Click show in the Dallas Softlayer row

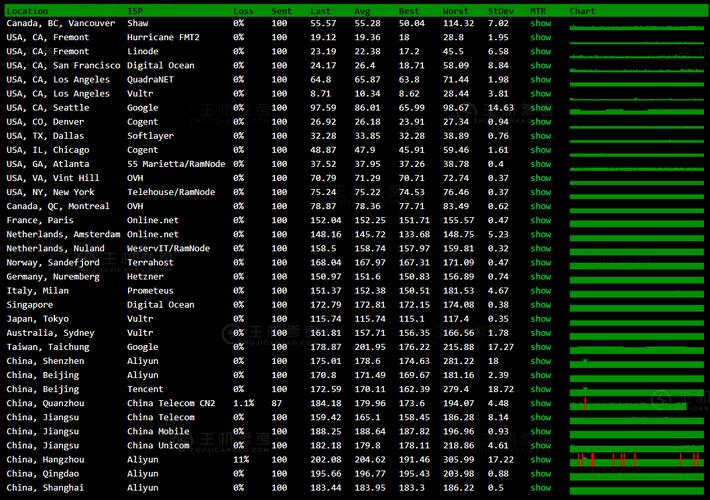click(x=541, y=135)
